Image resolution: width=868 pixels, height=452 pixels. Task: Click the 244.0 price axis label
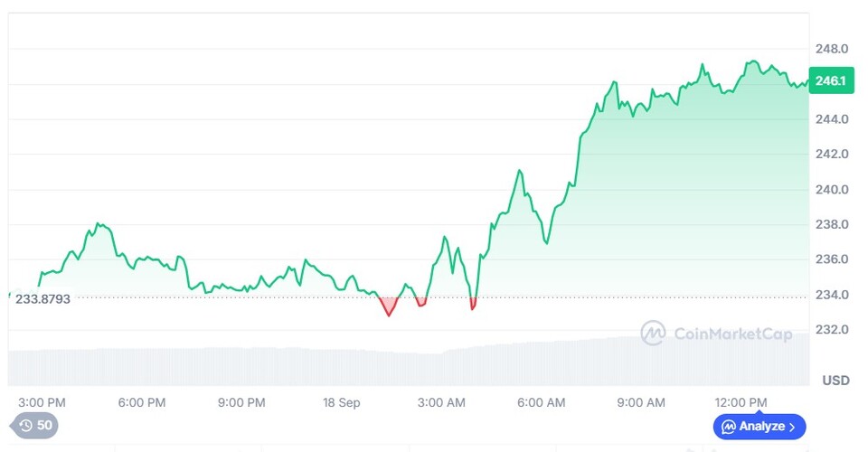(830, 119)
